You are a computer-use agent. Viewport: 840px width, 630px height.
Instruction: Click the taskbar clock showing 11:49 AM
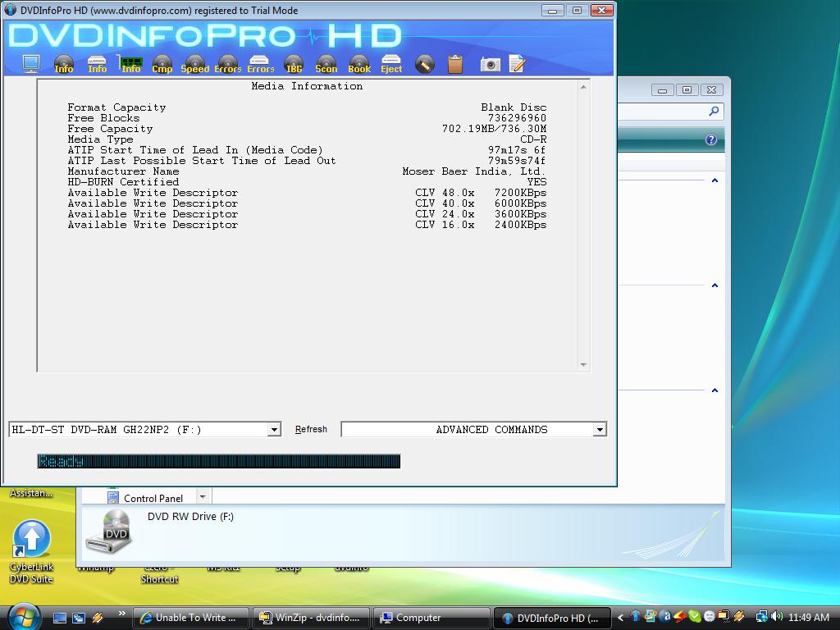coord(808,618)
